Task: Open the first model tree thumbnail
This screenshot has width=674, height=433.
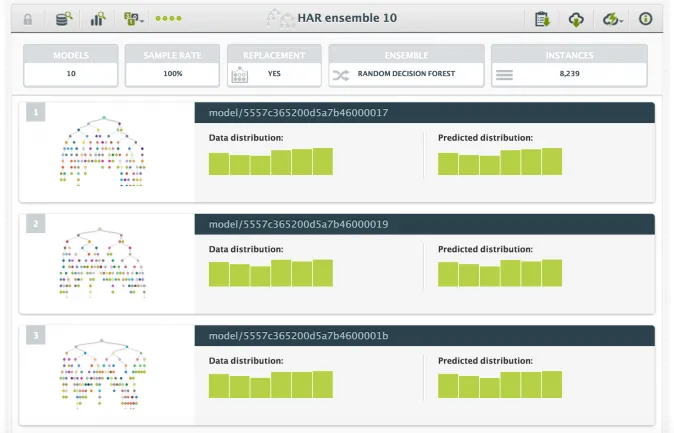Action: (103, 152)
